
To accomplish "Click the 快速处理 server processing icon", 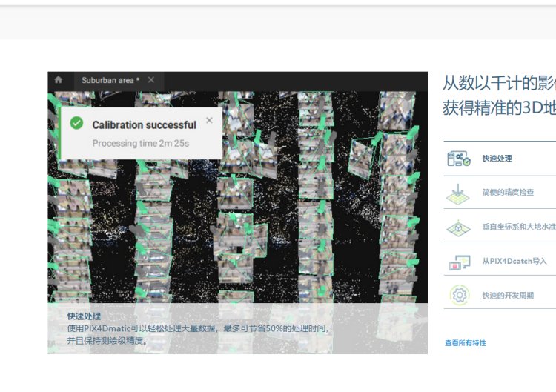I will pyautogui.click(x=458, y=159).
